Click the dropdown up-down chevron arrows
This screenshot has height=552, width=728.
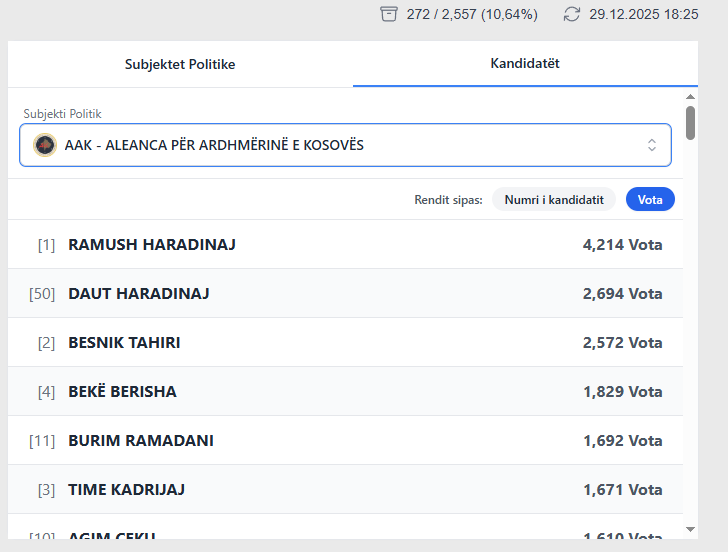(652, 145)
